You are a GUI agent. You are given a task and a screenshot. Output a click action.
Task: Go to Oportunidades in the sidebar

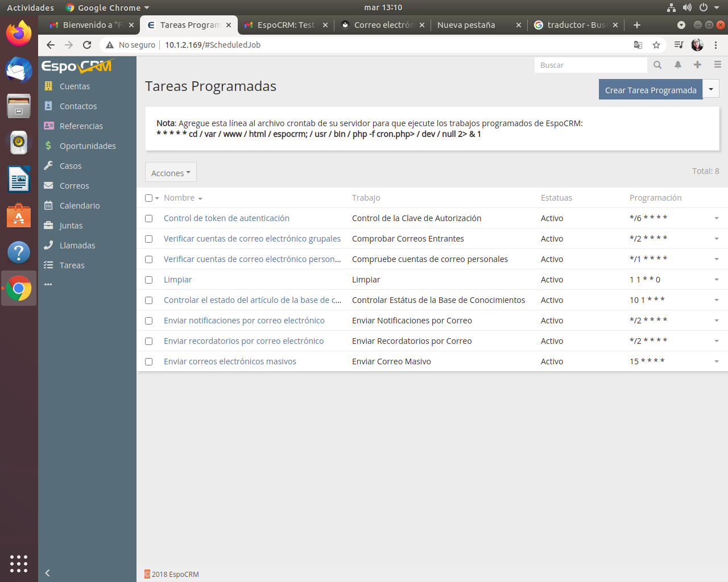tap(88, 146)
